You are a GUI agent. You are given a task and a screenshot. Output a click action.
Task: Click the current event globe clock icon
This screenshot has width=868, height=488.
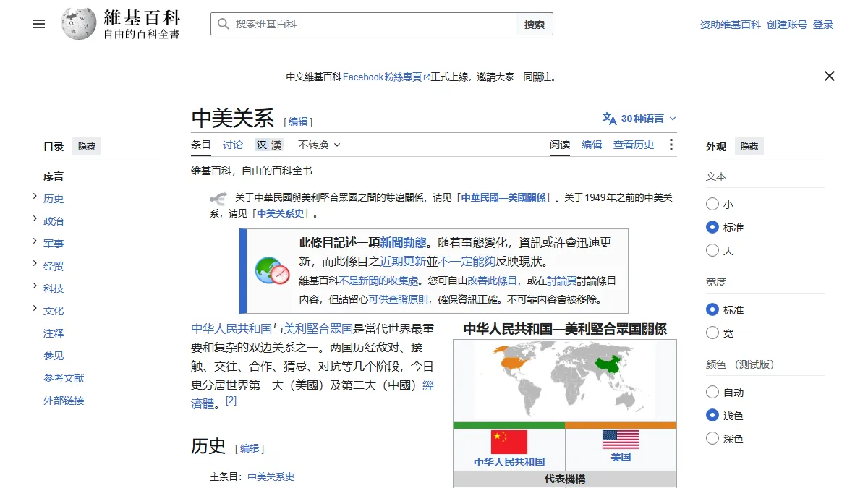[x=273, y=271]
